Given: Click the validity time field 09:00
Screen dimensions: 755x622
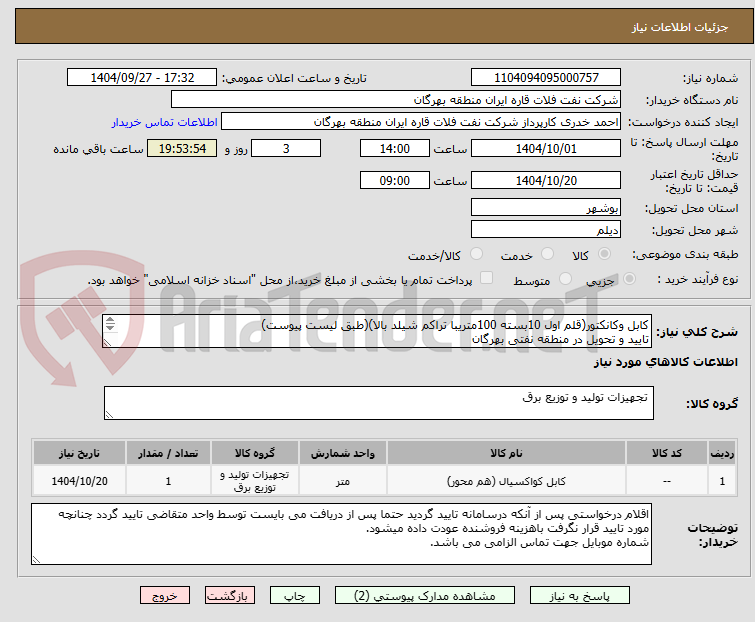Looking at the screenshot, I should (x=394, y=181).
